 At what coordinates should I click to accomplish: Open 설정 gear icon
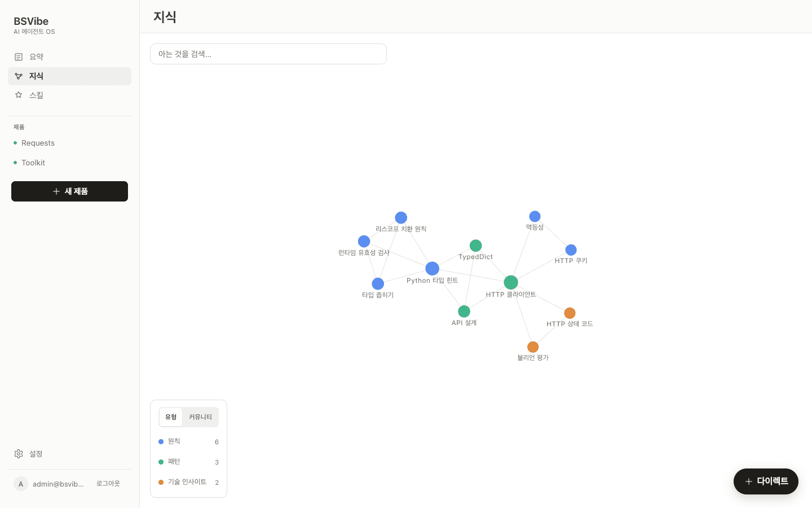coord(19,454)
